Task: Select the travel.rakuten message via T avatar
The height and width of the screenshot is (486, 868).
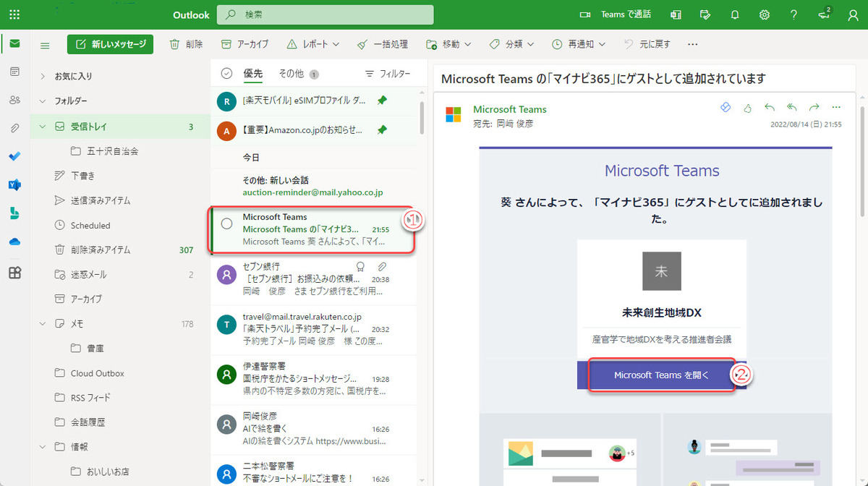Action: coord(226,325)
